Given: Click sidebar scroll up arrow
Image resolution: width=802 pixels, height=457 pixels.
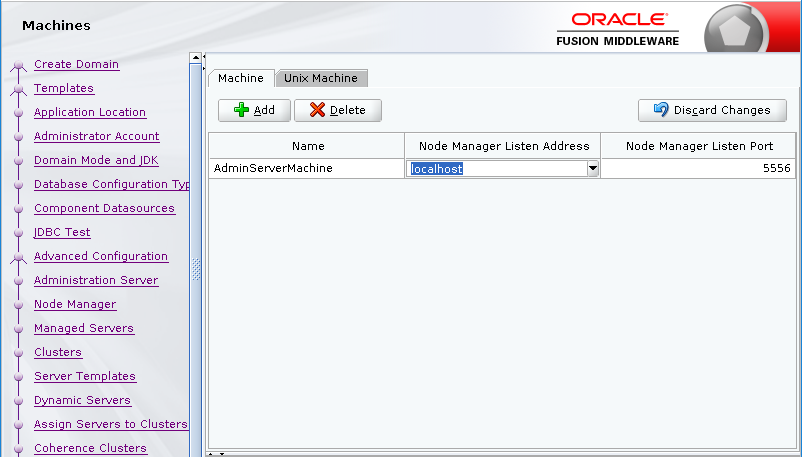Looking at the screenshot, I should [x=196, y=57].
